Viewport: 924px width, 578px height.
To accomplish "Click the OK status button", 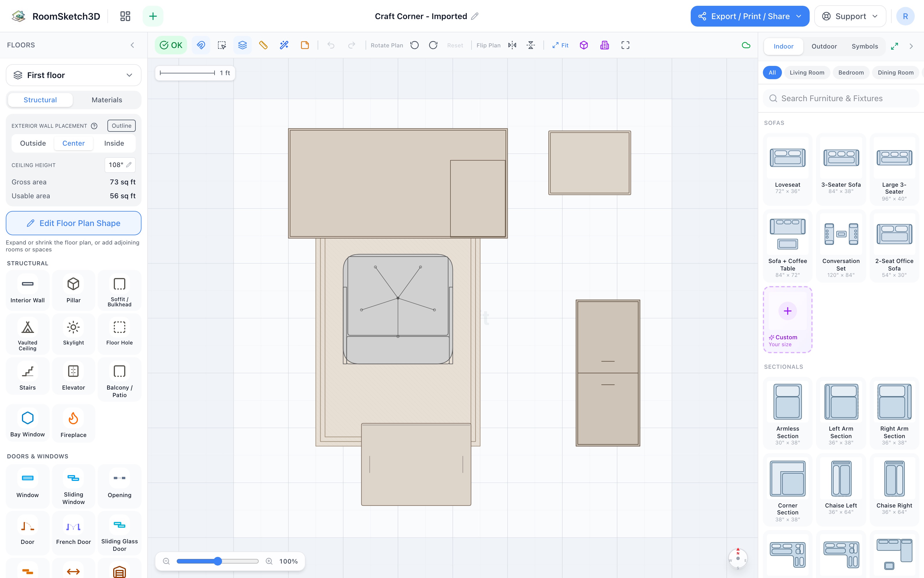I will pos(171,45).
